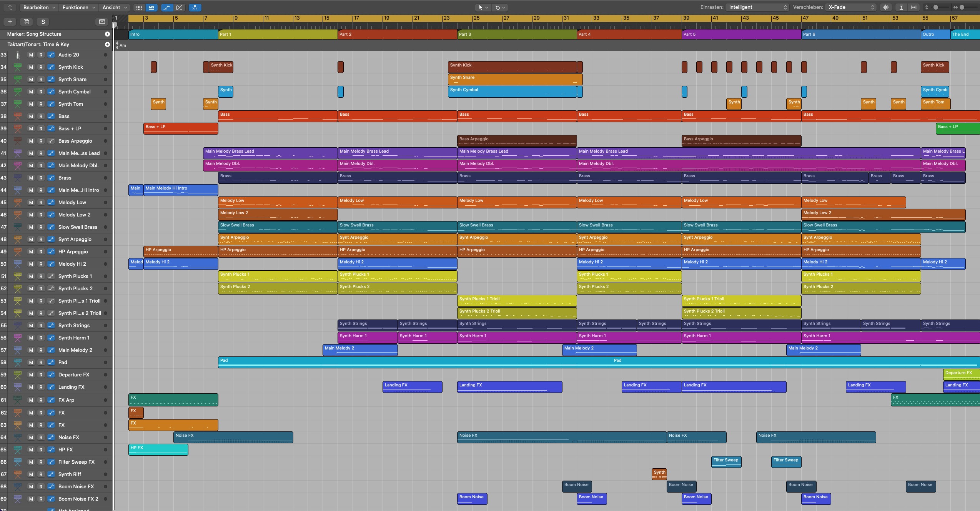980x511 pixels.
Task: Toggle the global solo S button
Action: [x=43, y=22]
